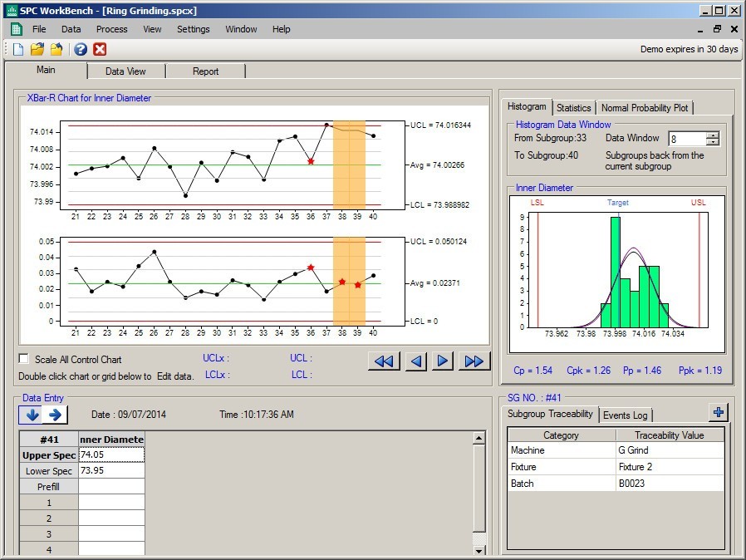Open an existing file via folder icon
This screenshot has height=560, width=746.
[x=36, y=49]
